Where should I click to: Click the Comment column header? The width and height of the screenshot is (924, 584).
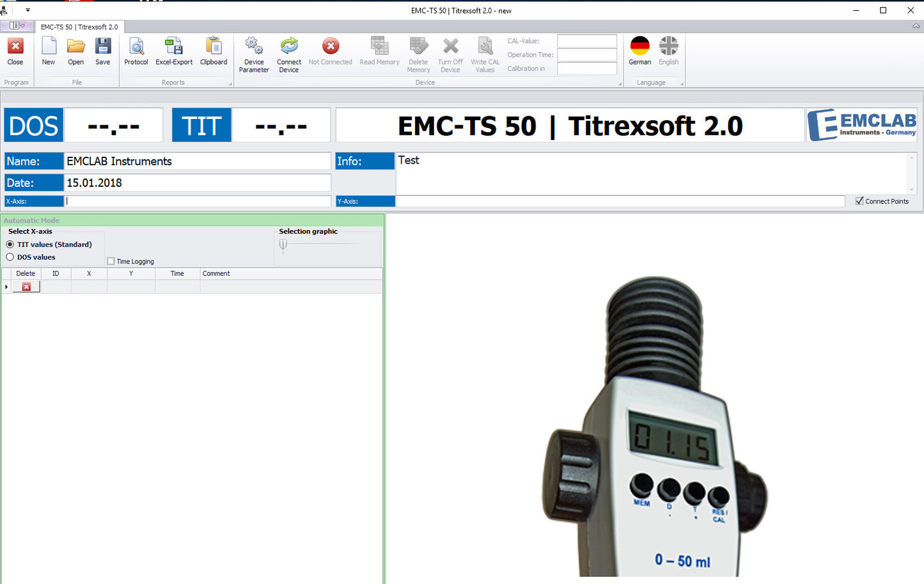(292, 273)
